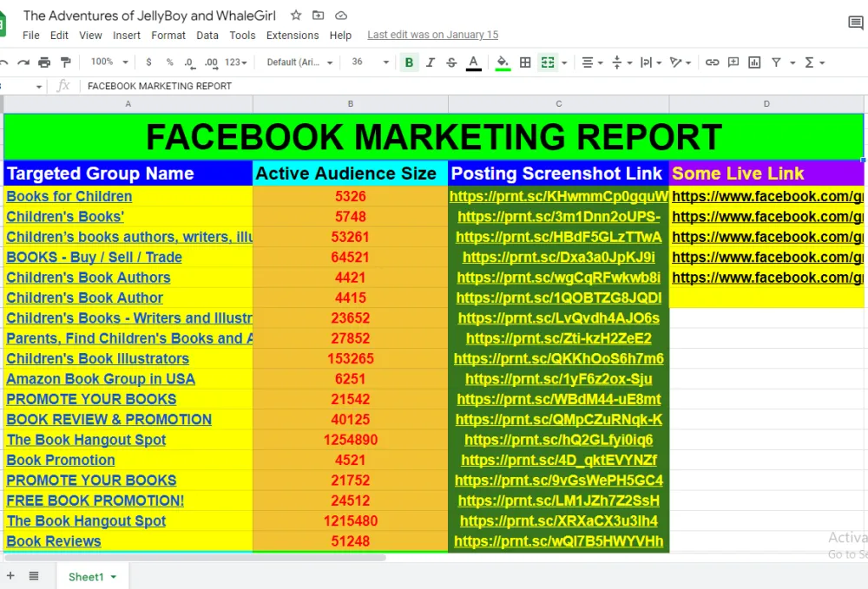This screenshot has height=589, width=868.
Task: Open 'Last edit was on January 15' link
Action: point(432,35)
